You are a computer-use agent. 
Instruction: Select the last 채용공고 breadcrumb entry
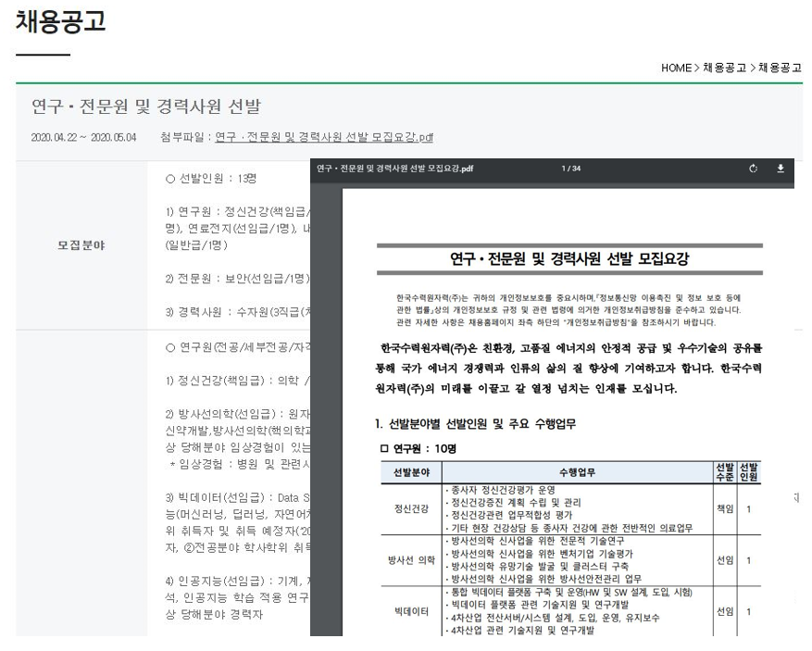coord(780,68)
